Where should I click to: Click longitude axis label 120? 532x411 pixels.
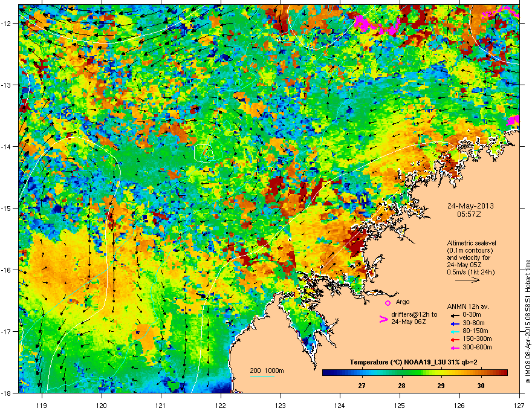[x=102, y=405]
